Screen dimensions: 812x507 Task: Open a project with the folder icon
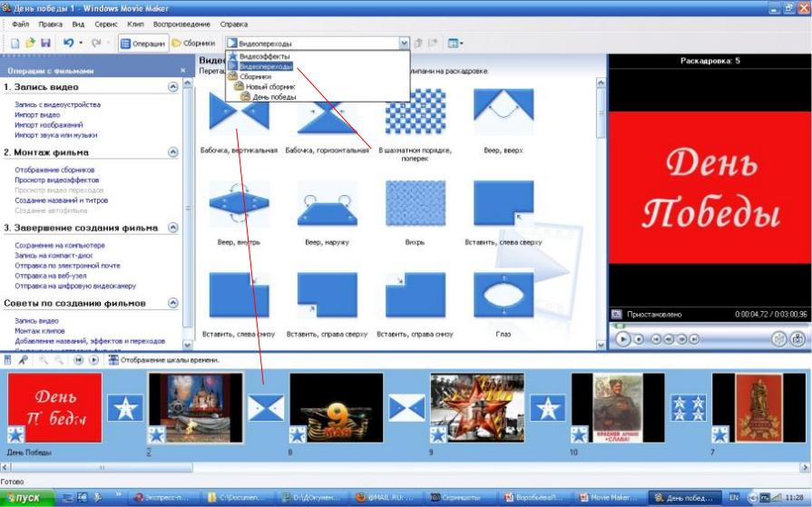click(30, 43)
